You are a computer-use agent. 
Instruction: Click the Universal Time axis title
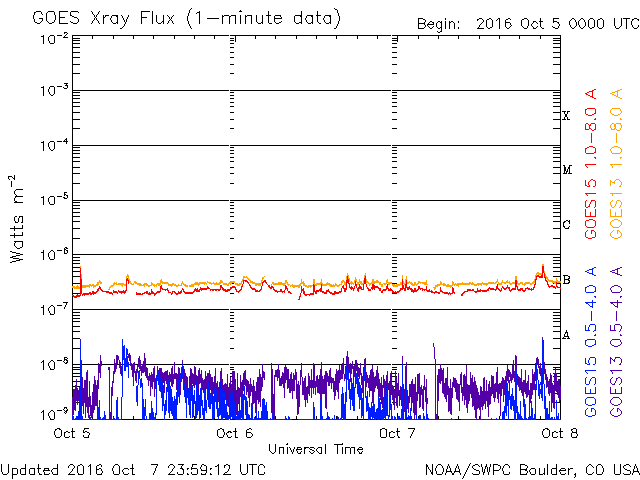(x=316, y=449)
